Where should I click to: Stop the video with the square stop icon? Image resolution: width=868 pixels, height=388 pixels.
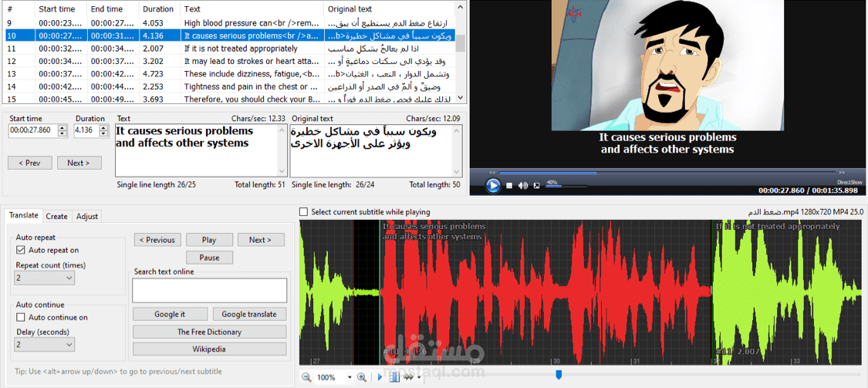509,185
